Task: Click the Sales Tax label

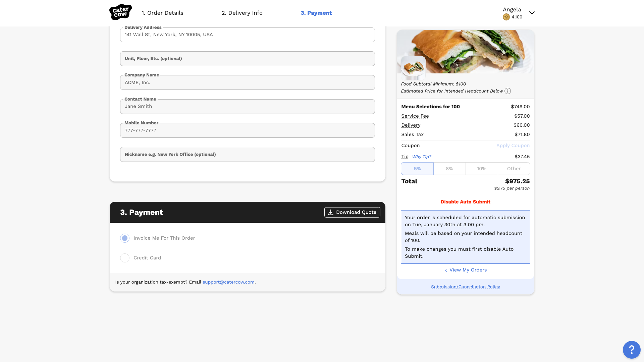Action: (412, 134)
